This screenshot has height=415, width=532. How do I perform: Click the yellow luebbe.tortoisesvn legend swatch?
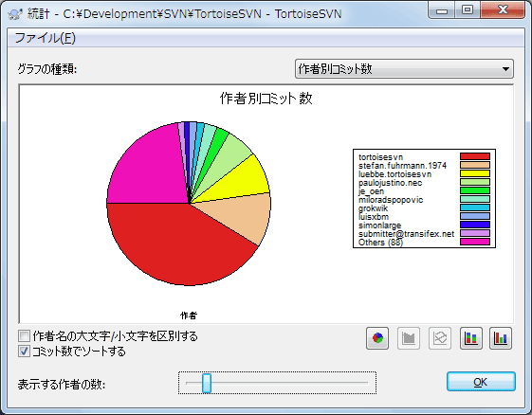[x=475, y=173]
